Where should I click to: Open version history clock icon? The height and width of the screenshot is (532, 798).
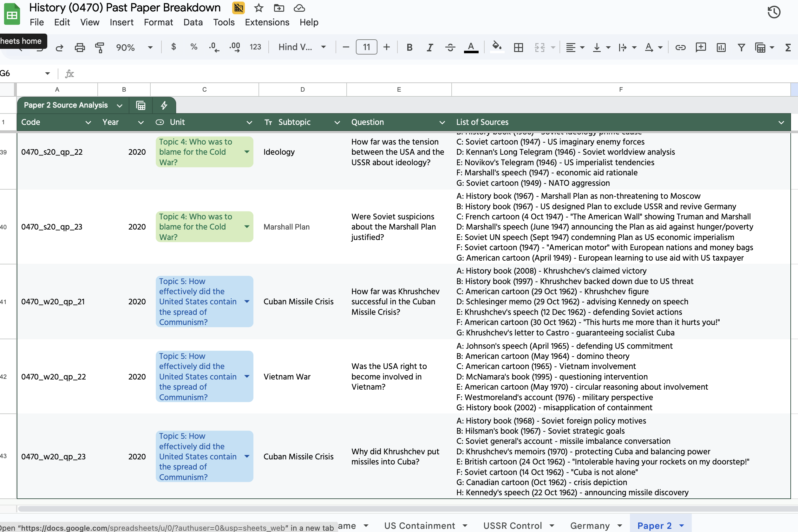[x=774, y=13]
